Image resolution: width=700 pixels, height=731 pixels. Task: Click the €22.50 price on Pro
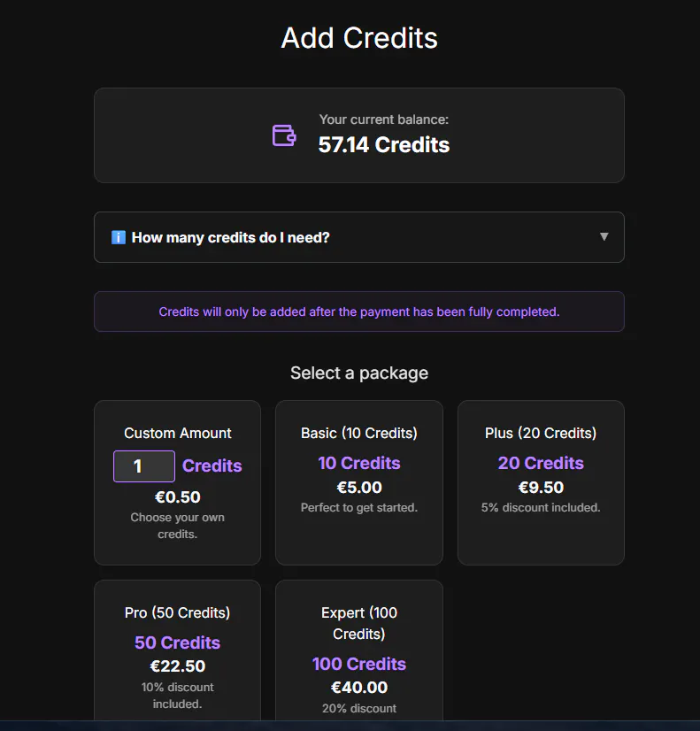pyautogui.click(x=177, y=666)
